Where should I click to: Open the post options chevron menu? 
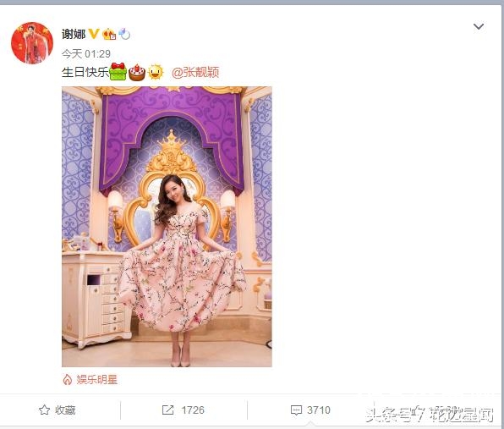coord(479,27)
